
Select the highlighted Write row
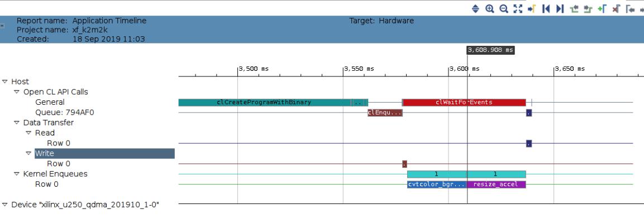[105, 153]
